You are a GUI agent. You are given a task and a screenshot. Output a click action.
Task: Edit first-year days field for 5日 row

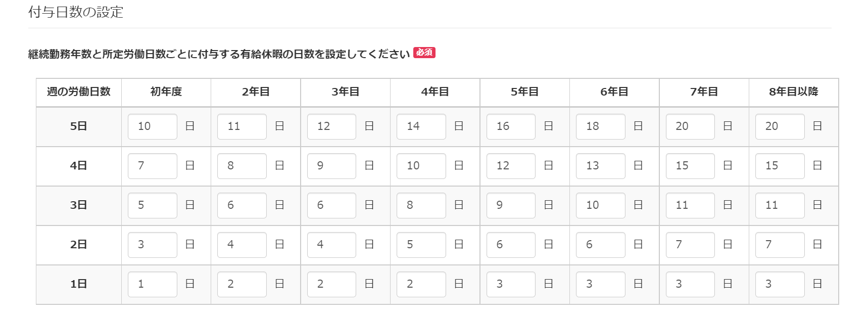tap(153, 126)
